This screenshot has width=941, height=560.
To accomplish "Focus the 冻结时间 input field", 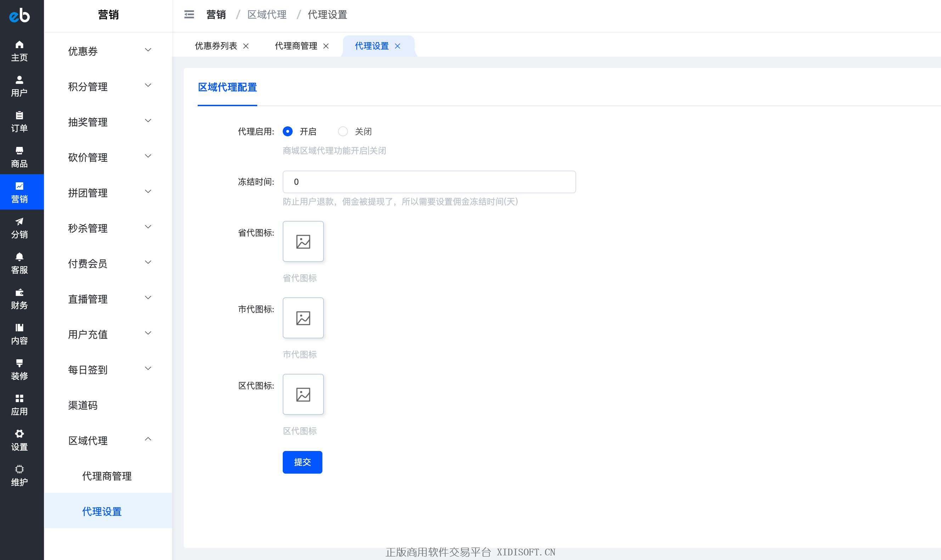I will click(x=429, y=182).
